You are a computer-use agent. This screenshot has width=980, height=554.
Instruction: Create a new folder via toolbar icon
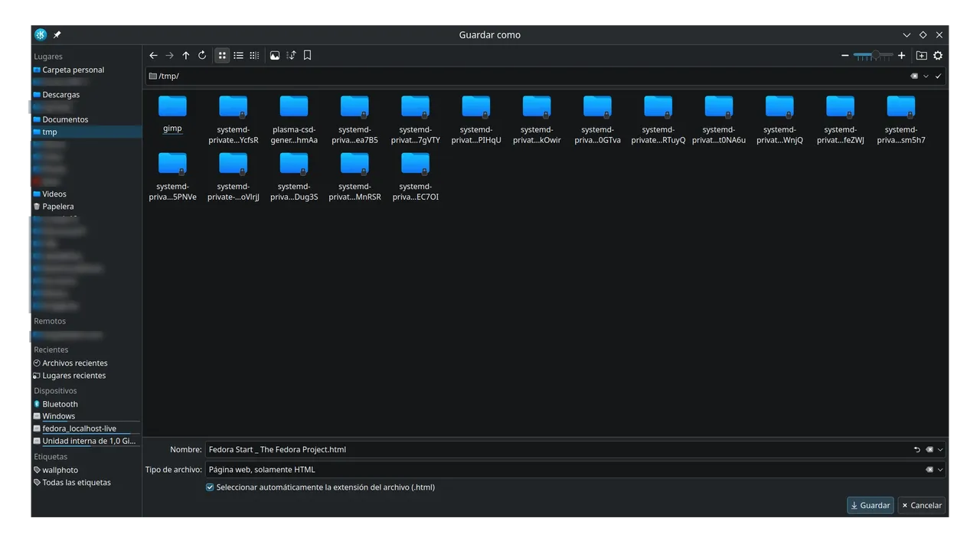(921, 56)
